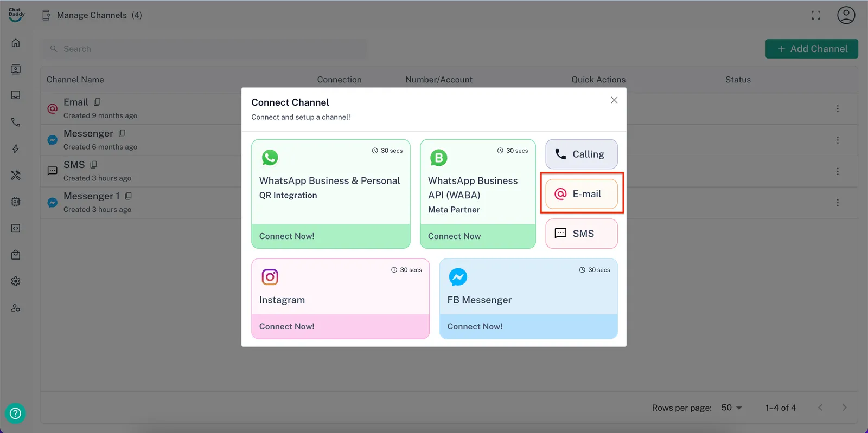
Task: Choose the Calling channel option
Action: [x=581, y=154]
